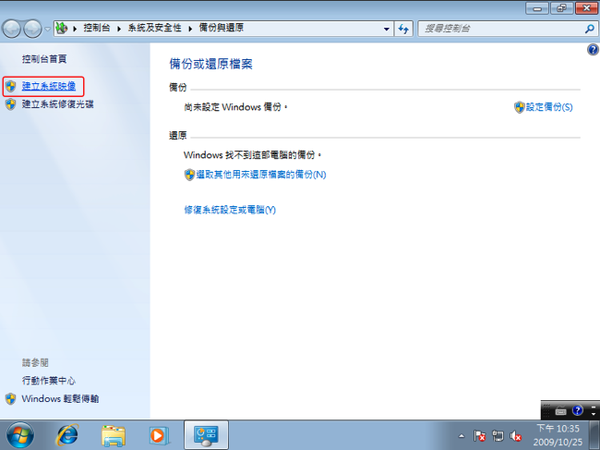Click shield icon beside 選取其他用來還原檔案的備份
The height and width of the screenshot is (450, 600).
pyautogui.click(x=189, y=175)
